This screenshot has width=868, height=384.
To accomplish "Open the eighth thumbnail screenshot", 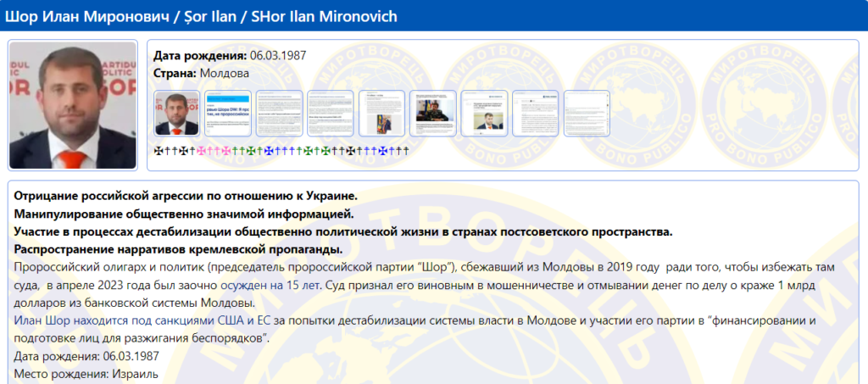I will point(536,114).
